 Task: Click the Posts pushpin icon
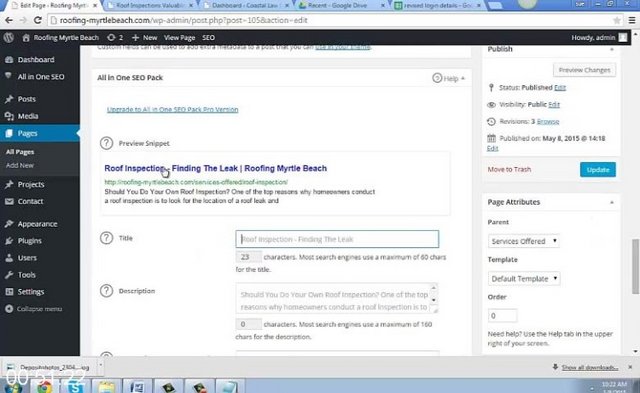click(x=9, y=99)
